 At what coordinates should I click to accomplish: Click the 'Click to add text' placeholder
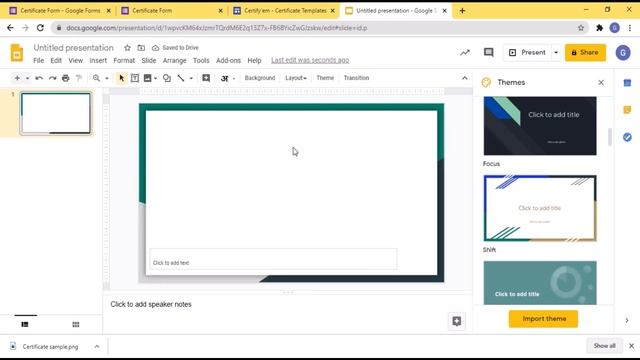coord(273,259)
